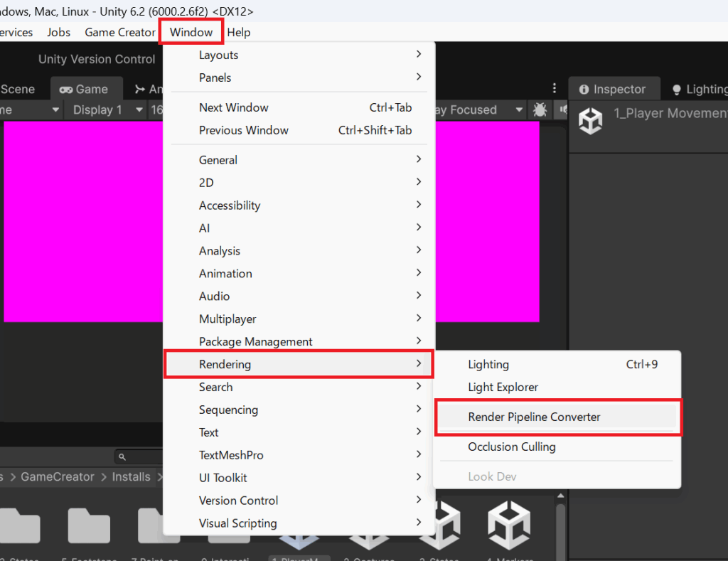
Task: Open the Display 1 dropdown
Action: [104, 110]
